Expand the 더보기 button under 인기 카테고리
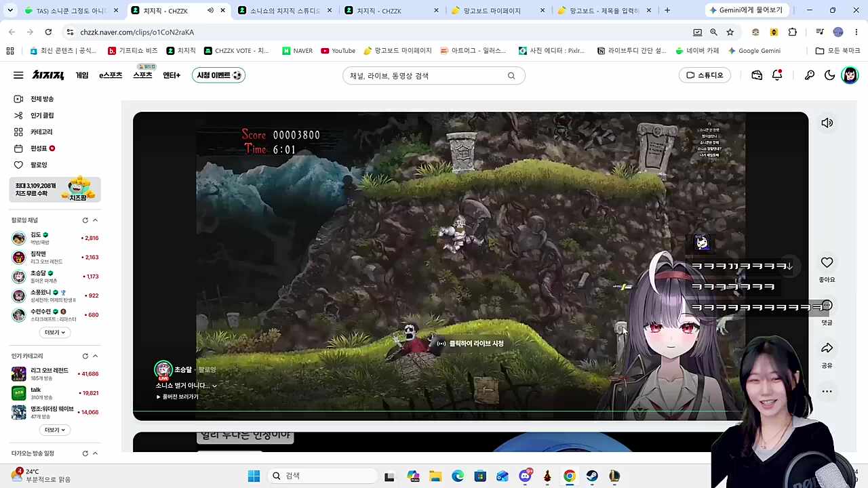 55,430
